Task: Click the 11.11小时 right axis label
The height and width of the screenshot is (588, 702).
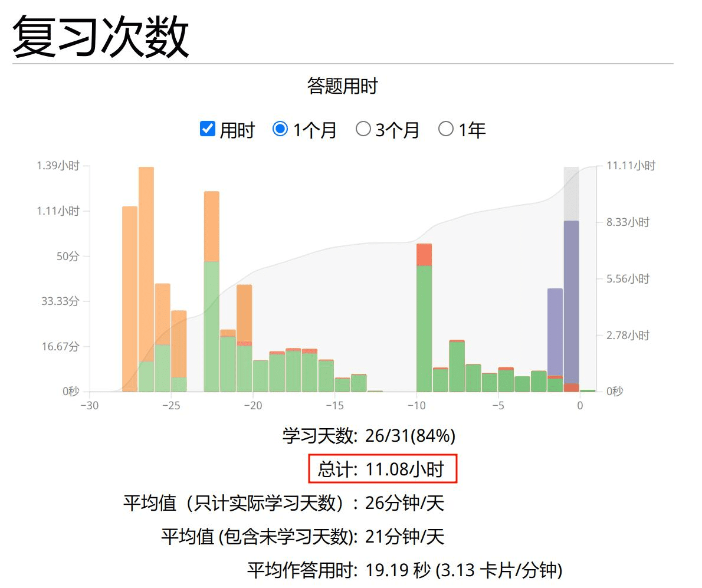Action: tap(631, 166)
